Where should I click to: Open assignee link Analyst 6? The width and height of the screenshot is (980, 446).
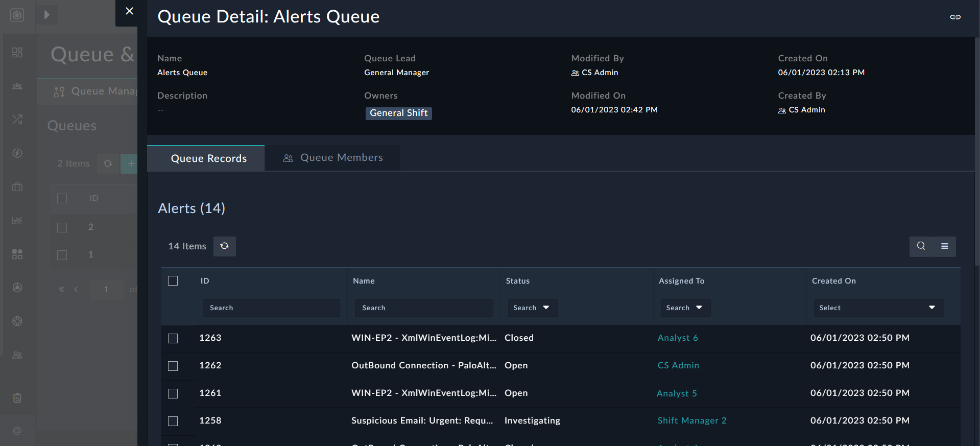[x=678, y=338]
